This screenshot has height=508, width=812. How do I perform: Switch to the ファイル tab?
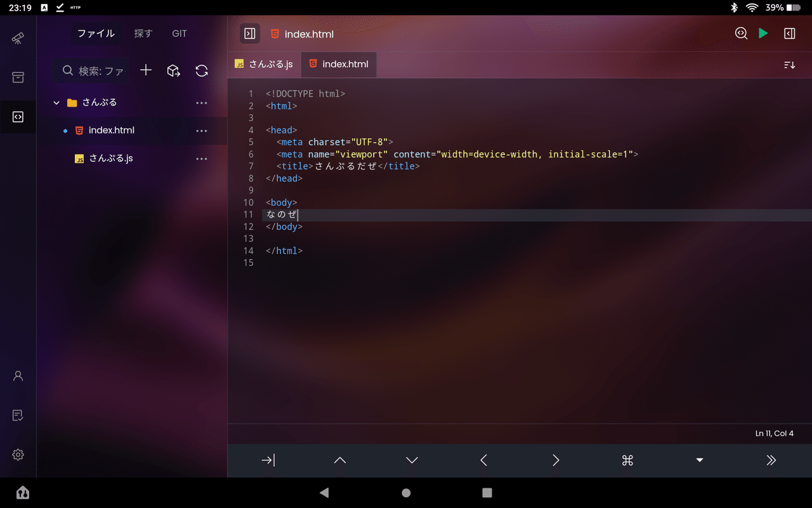pos(96,33)
